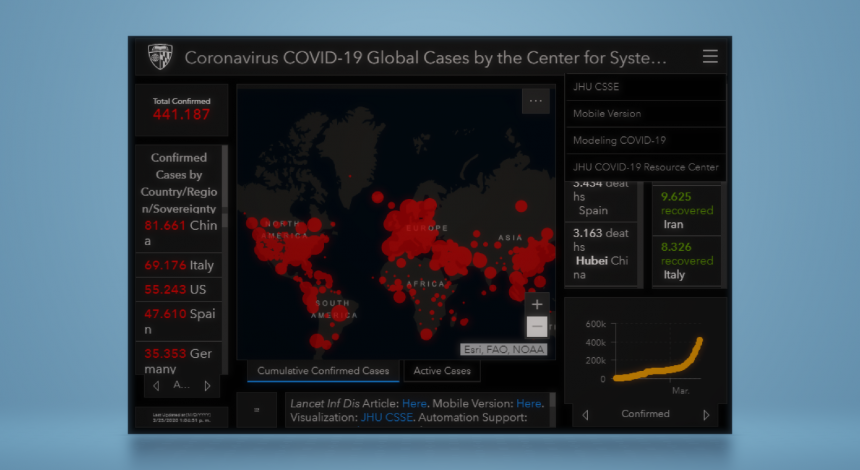This screenshot has height=470, width=860.
Task: Click the AFRICA map label
Action: click(426, 284)
